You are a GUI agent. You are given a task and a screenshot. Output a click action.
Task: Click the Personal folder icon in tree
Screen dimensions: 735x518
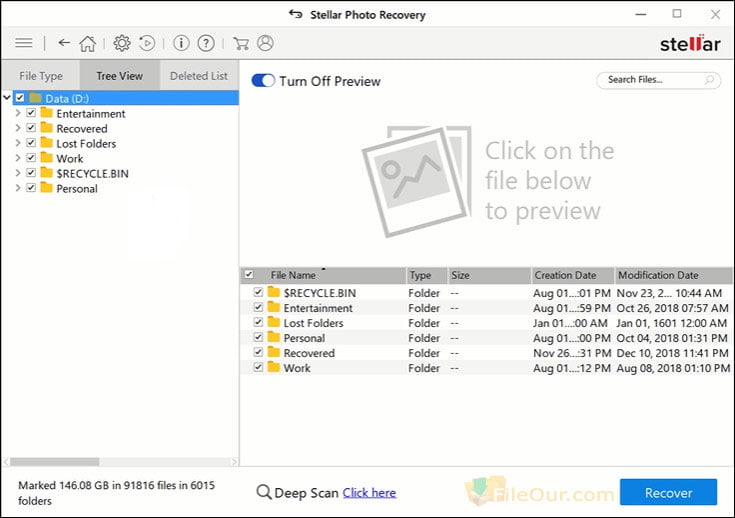pos(46,188)
